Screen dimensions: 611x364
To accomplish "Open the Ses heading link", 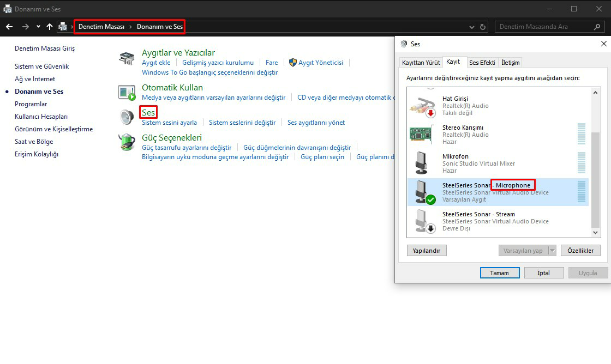I will pos(148,112).
